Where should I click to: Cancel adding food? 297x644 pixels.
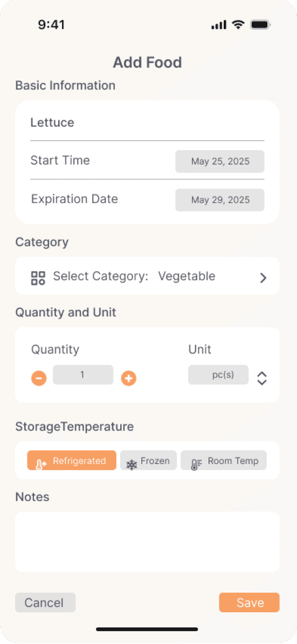click(x=45, y=602)
